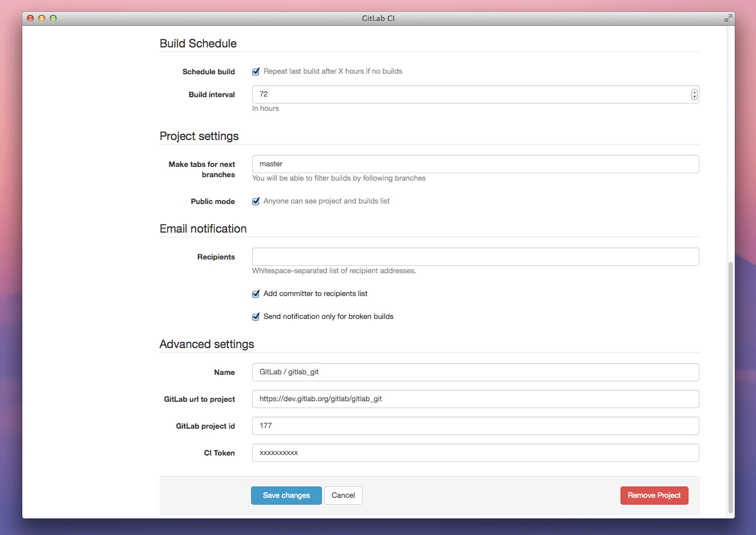Select the GitLab url to project field
Viewport: 756px width, 535px height.
point(475,399)
